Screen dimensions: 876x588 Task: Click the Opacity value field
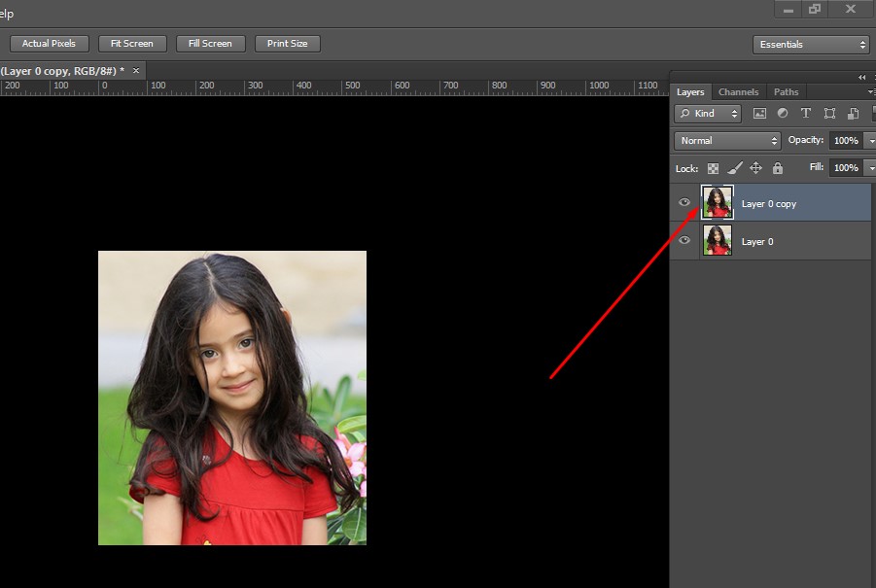845,141
